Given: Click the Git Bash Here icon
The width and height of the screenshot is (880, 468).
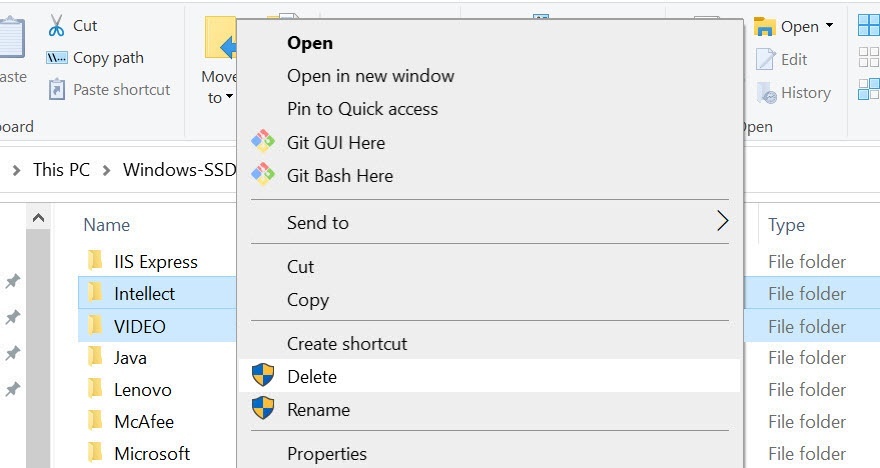Looking at the screenshot, I should pyautogui.click(x=263, y=175).
